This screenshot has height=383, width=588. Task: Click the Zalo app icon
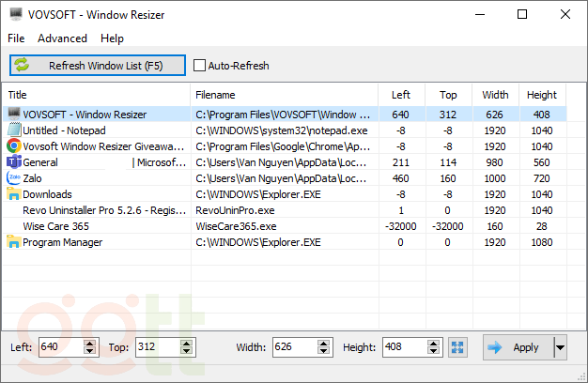click(14, 178)
